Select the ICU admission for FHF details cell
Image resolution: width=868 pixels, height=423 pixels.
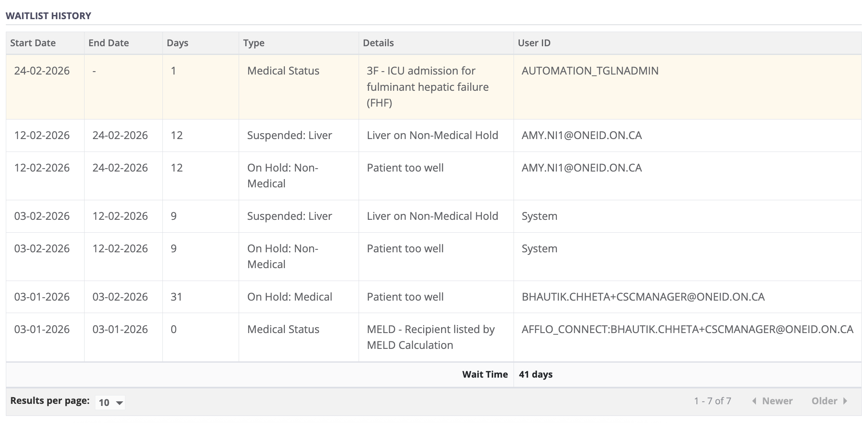pyautogui.click(x=428, y=87)
